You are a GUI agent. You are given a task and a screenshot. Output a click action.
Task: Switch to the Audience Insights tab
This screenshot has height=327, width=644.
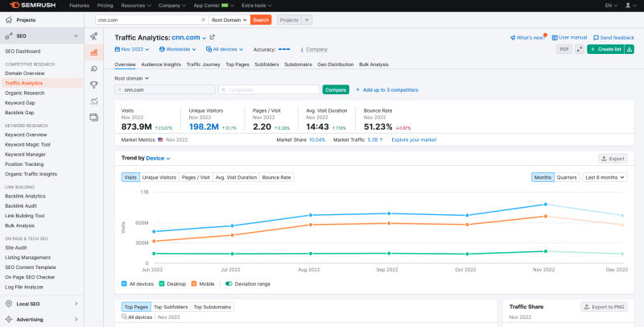coord(161,64)
